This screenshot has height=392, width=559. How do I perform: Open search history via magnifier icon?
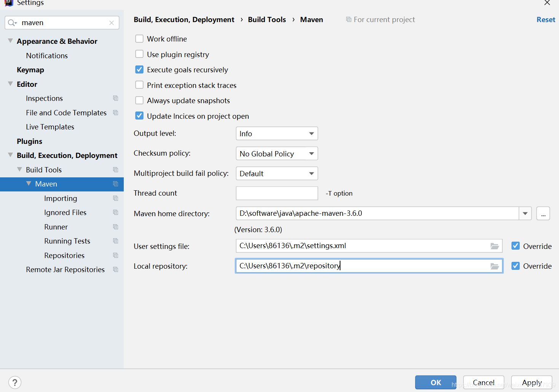(12, 23)
